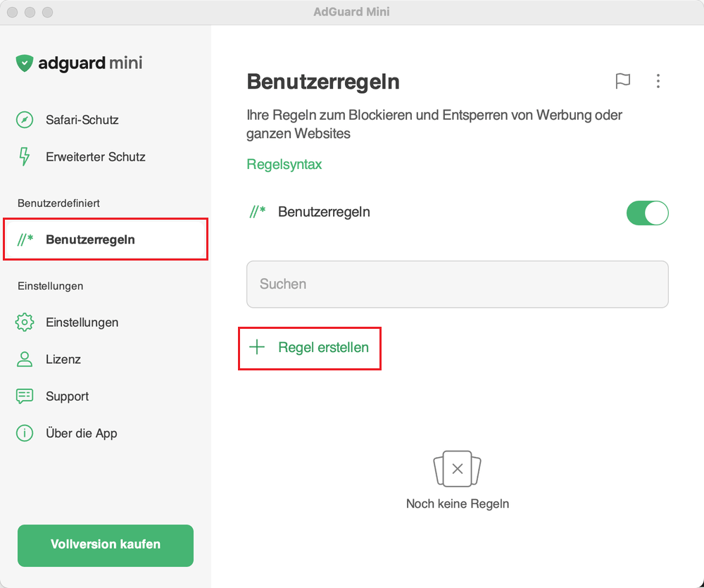Open Safari-Schutz section

coord(106,120)
